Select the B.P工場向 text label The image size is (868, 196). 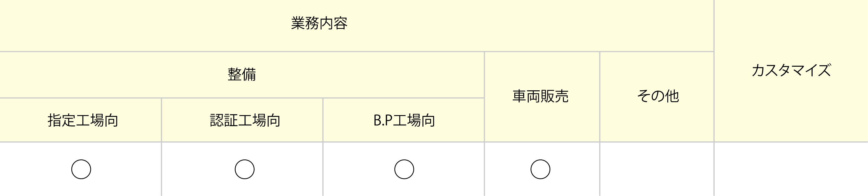coord(404,120)
